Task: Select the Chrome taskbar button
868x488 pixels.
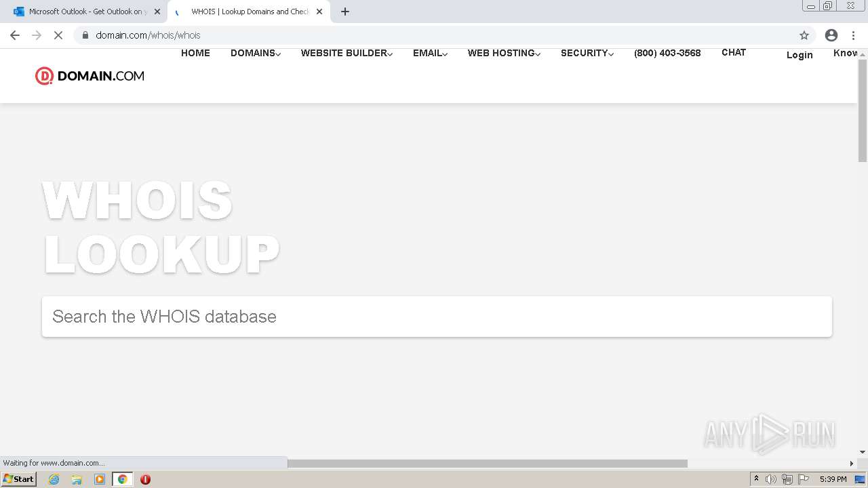Action: pos(122,479)
